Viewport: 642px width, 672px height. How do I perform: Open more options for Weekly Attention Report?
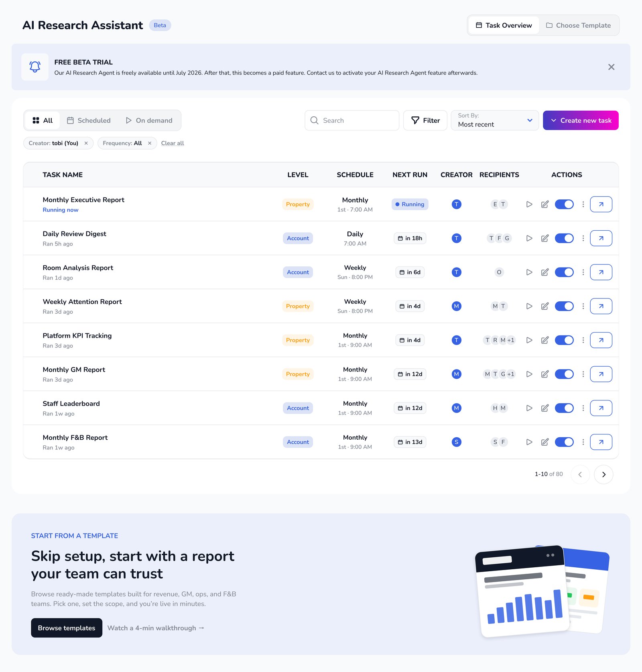583,306
